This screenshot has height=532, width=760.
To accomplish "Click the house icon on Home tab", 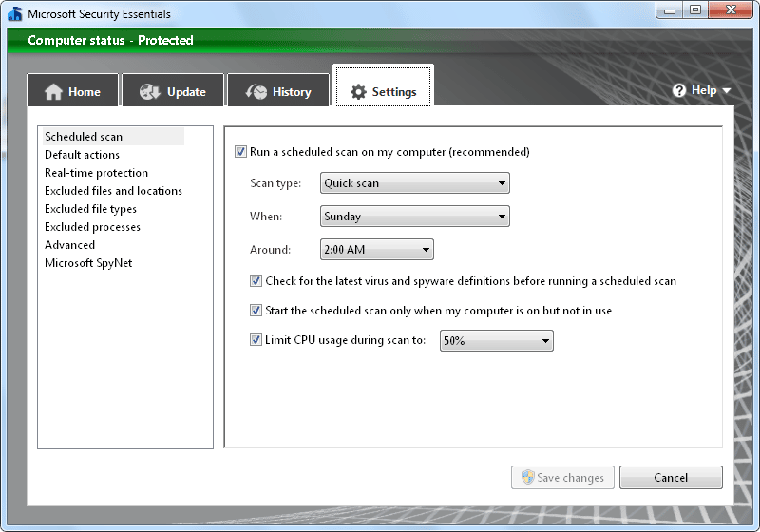I will click(x=53, y=92).
